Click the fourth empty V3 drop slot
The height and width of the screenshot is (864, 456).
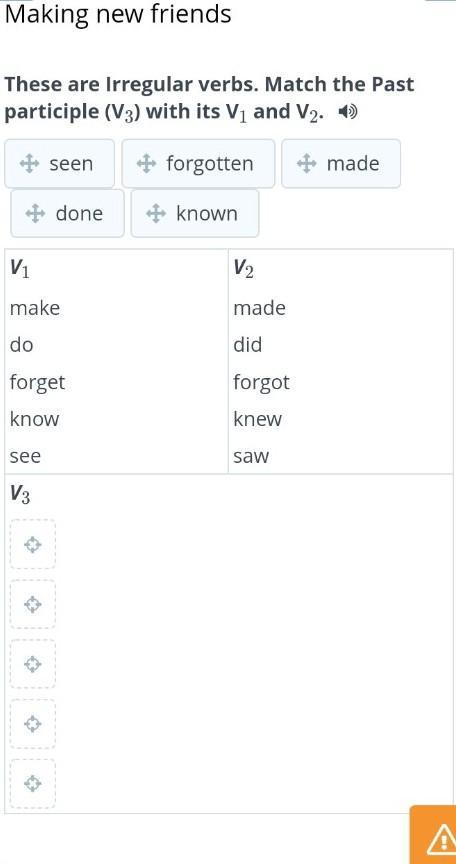pos(32,723)
